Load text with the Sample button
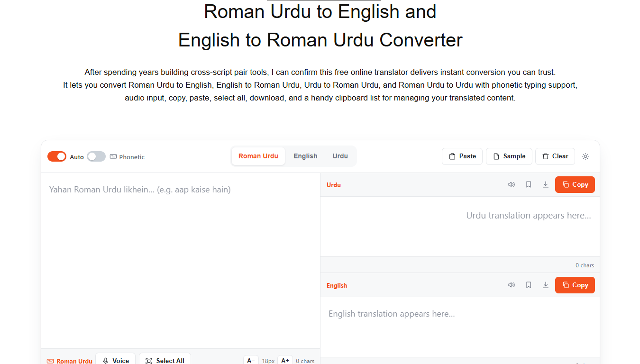The height and width of the screenshot is (364, 640). pos(509,156)
